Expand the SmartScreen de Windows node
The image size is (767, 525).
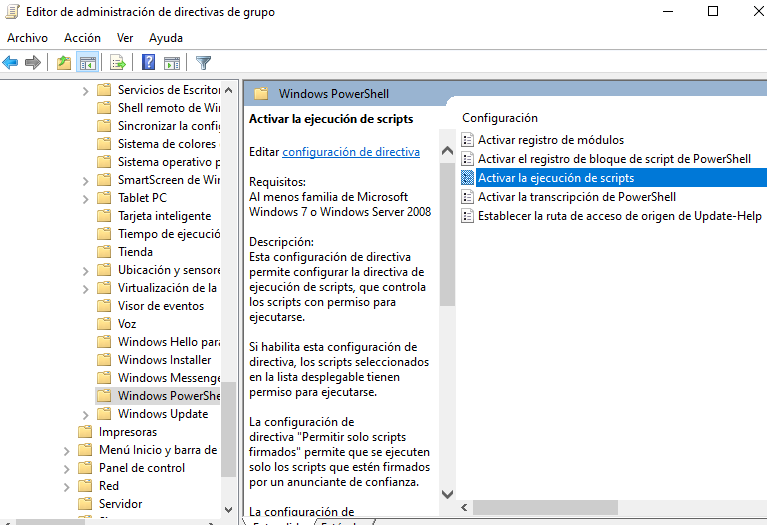(86, 181)
